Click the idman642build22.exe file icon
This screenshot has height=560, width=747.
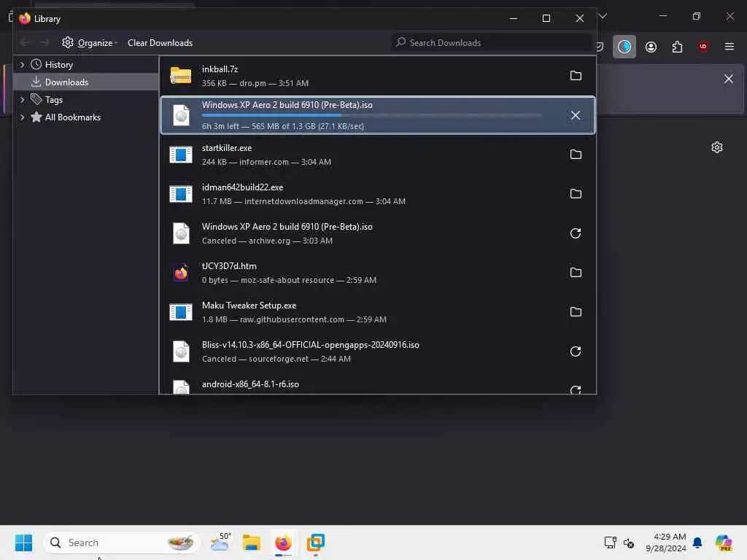pos(181,194)
